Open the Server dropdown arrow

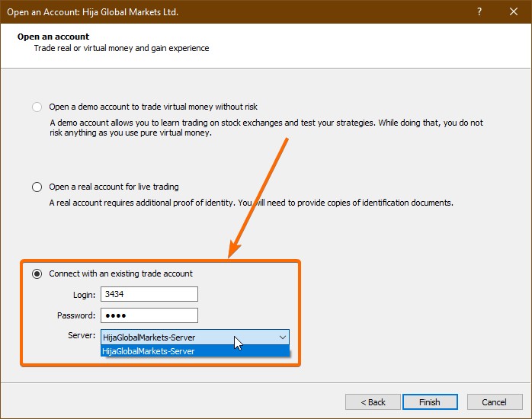(282, 337)
